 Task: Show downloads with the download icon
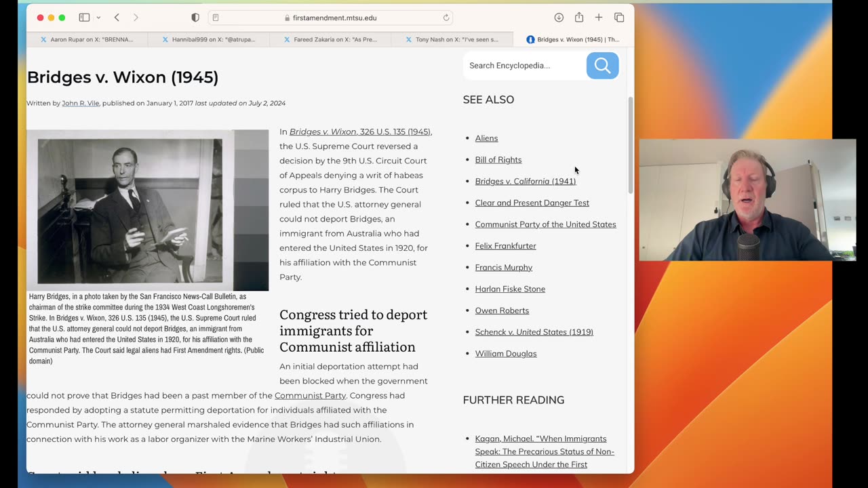(x=559, y=18)
